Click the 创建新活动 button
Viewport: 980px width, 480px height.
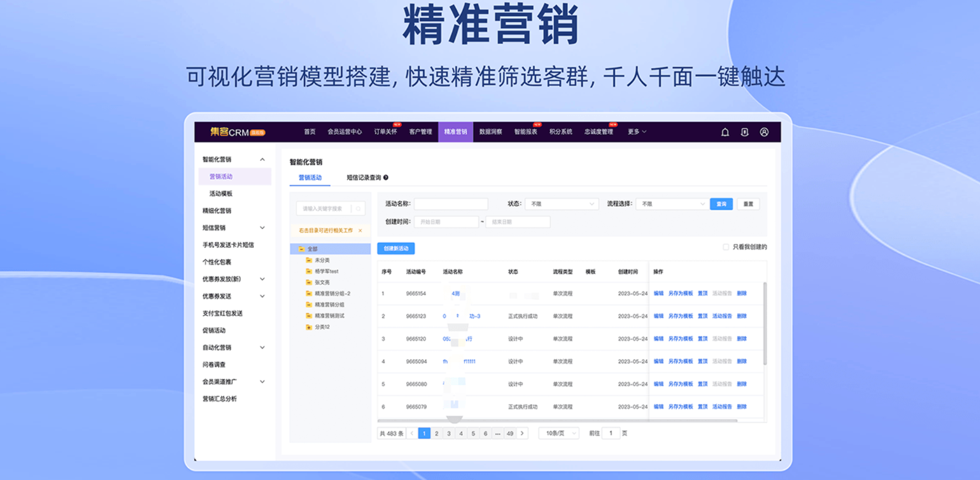coord(396,248)
